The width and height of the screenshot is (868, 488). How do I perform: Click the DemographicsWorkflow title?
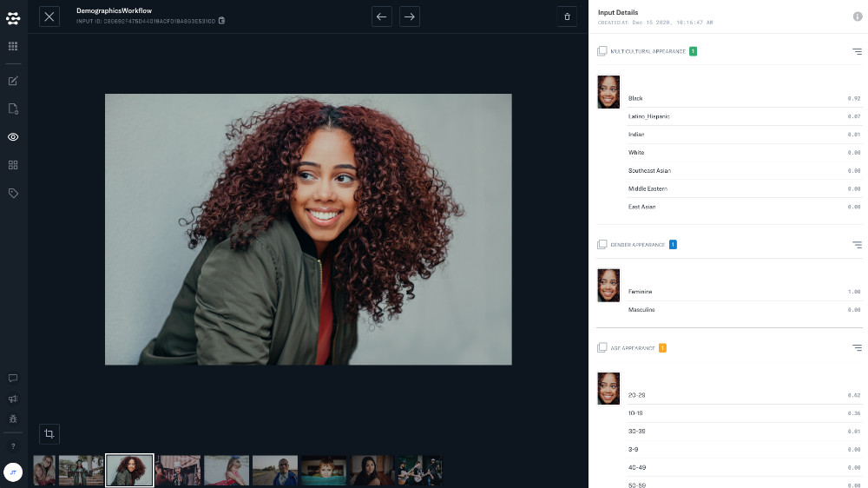click(x=114, y=10)
